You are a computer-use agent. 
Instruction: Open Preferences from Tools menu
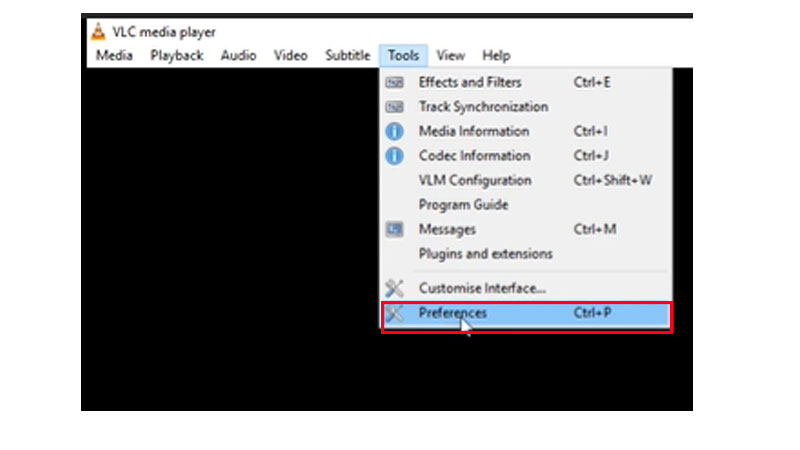[526, 314]
